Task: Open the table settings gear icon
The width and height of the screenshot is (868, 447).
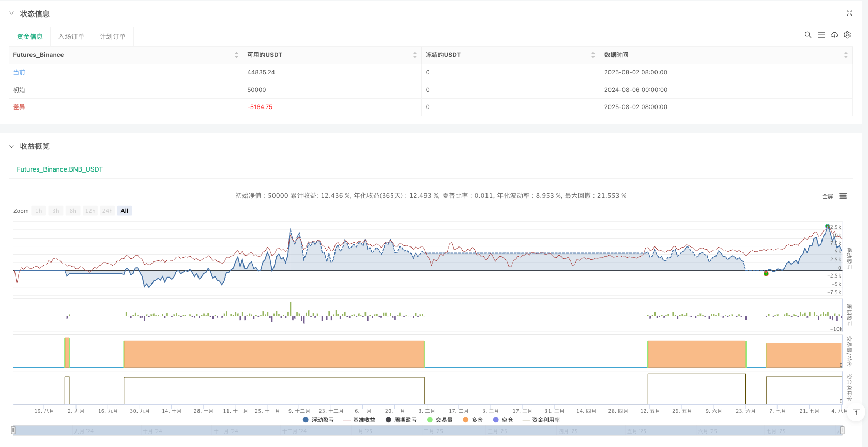Action: point(847,35)
